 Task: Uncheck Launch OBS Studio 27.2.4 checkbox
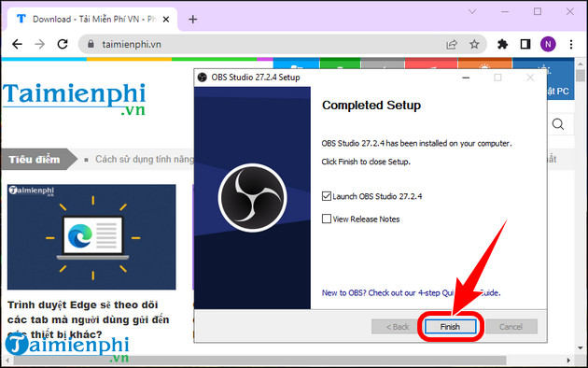pos(327,196)
